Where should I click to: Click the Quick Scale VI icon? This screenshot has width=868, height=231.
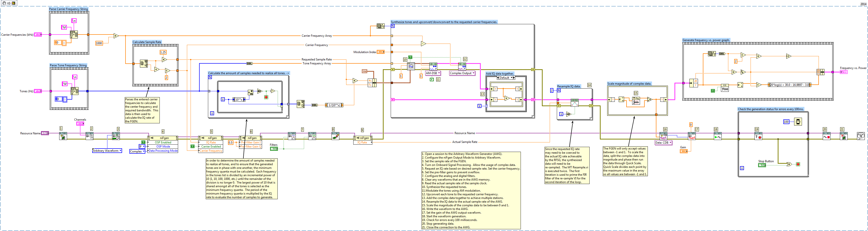point(636,101)
